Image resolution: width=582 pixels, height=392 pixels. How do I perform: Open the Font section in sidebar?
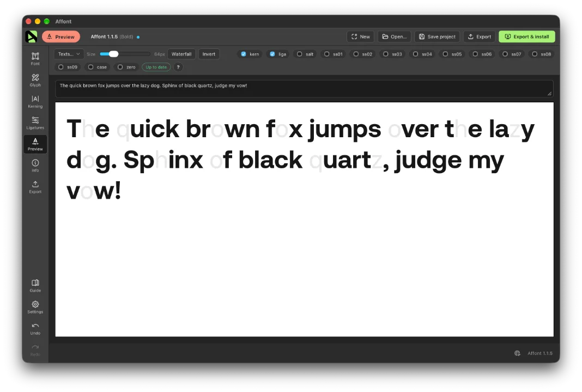pos(35,59)
